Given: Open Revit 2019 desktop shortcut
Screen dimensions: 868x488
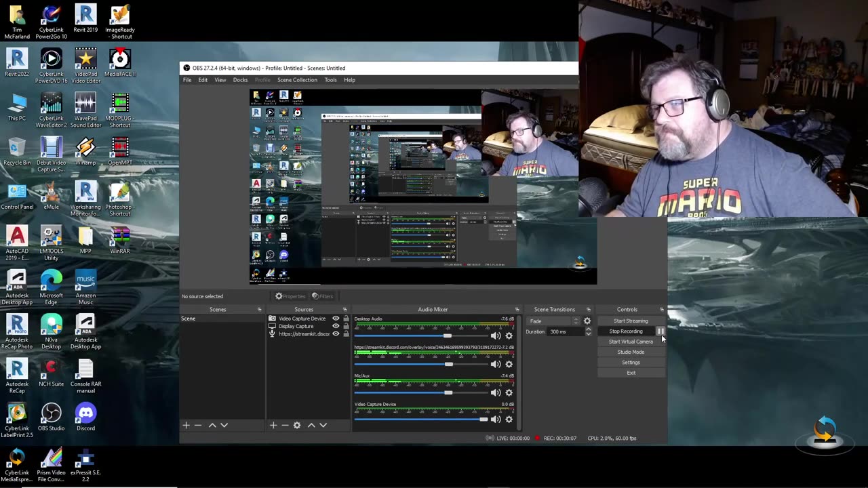Looking at the screenshot, I should [85, 18].
